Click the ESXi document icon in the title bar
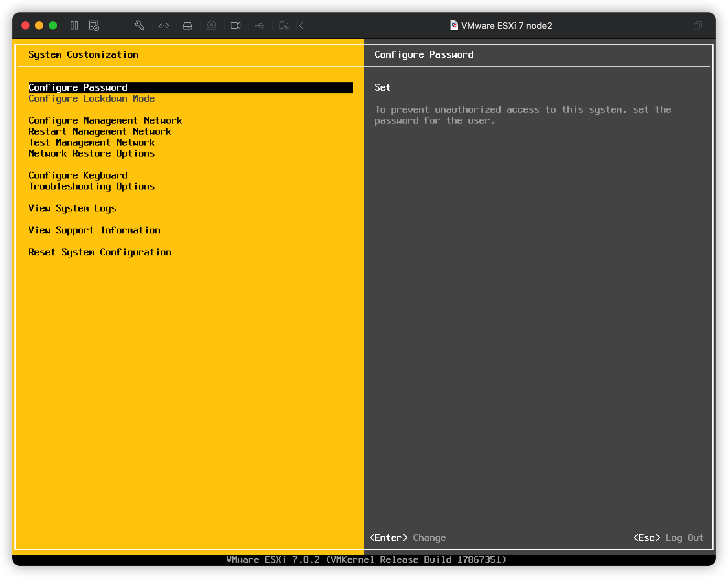The width and height of the screenshot is (728, 578). (454, 25)
